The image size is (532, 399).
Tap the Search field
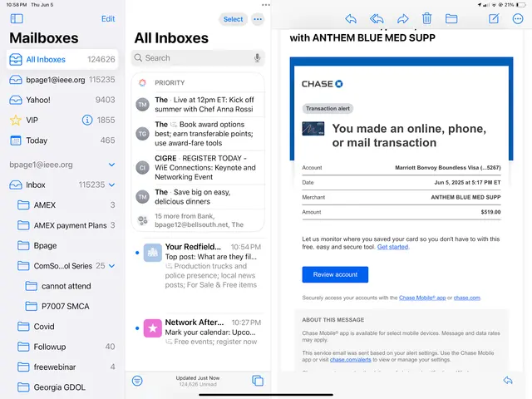click(x=198, y=58)
